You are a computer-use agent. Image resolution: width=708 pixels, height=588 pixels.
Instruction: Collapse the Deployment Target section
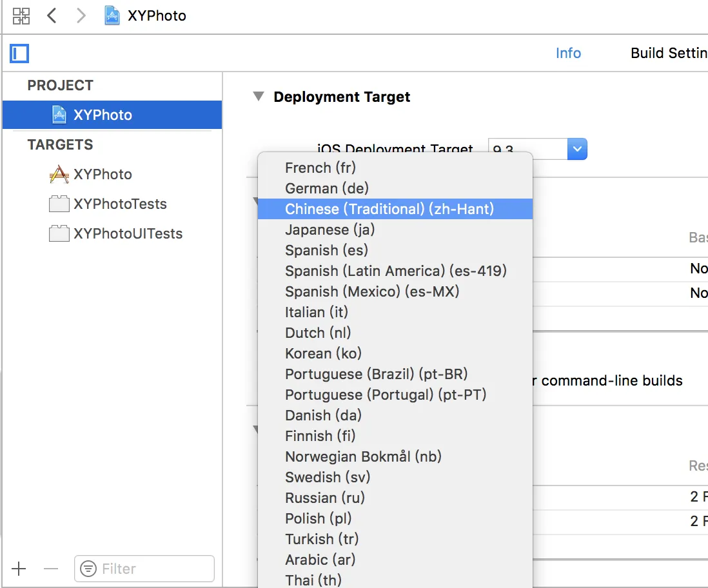[x=259, y=97]
